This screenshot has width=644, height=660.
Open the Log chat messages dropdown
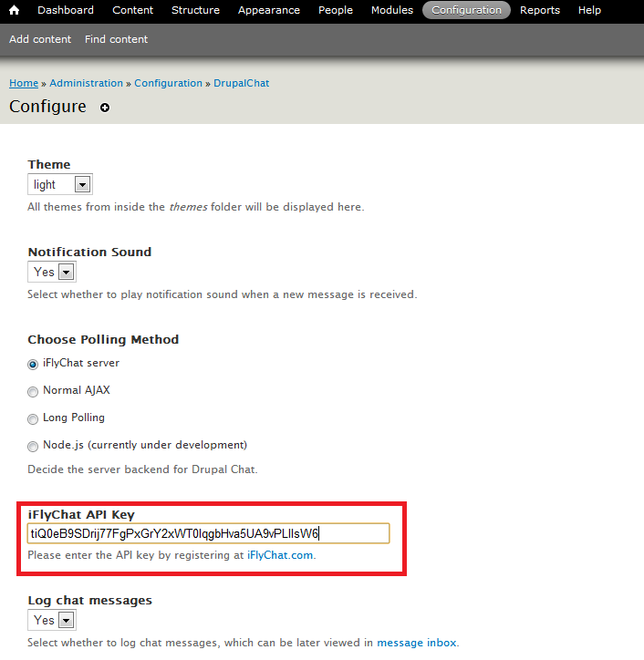point(52,620)
